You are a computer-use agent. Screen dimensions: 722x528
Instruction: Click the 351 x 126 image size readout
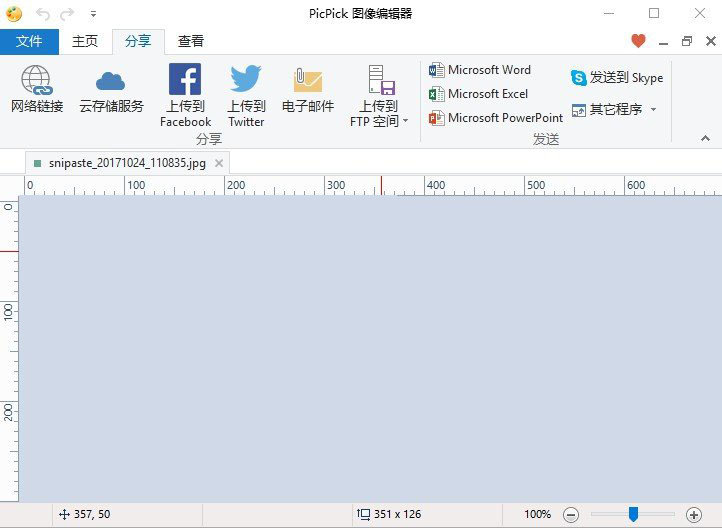[389, 514]
